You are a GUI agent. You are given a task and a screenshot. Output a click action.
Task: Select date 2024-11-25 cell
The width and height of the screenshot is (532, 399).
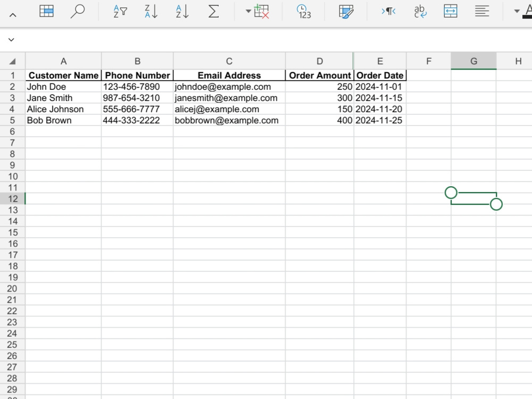coord(380,120)
